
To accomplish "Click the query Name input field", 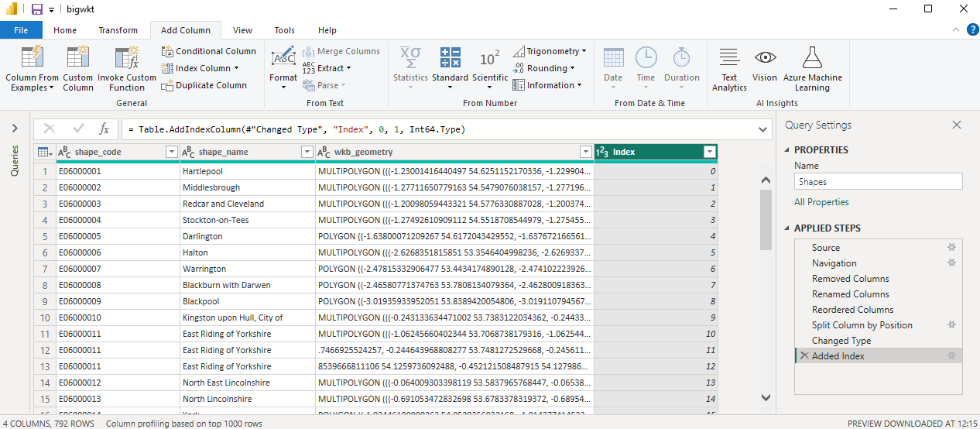I will pyautogui.click(x=878, y=182).
